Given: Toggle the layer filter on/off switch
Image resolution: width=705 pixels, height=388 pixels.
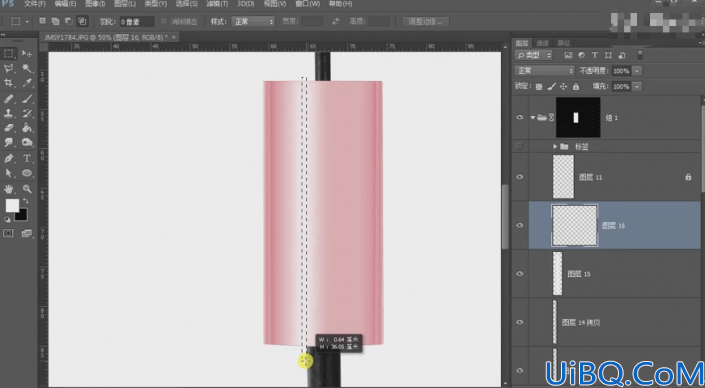Looking at the screenshot, I should [640, 55].
